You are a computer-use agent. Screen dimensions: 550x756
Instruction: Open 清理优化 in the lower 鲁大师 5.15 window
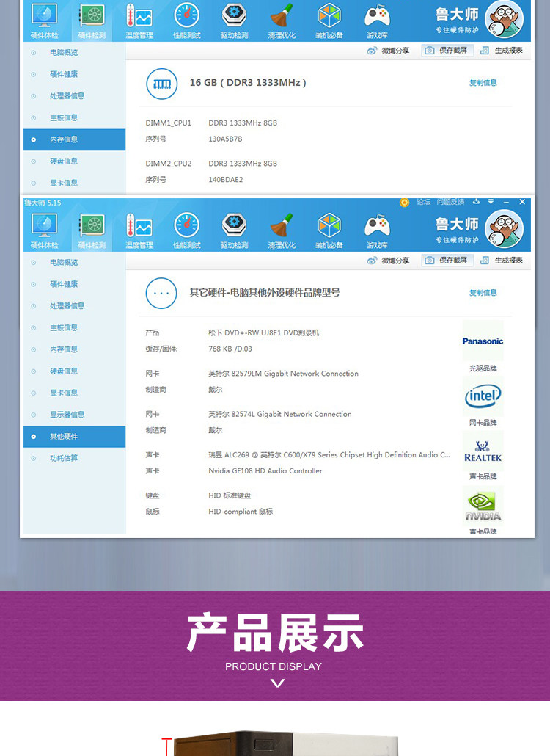282,231
